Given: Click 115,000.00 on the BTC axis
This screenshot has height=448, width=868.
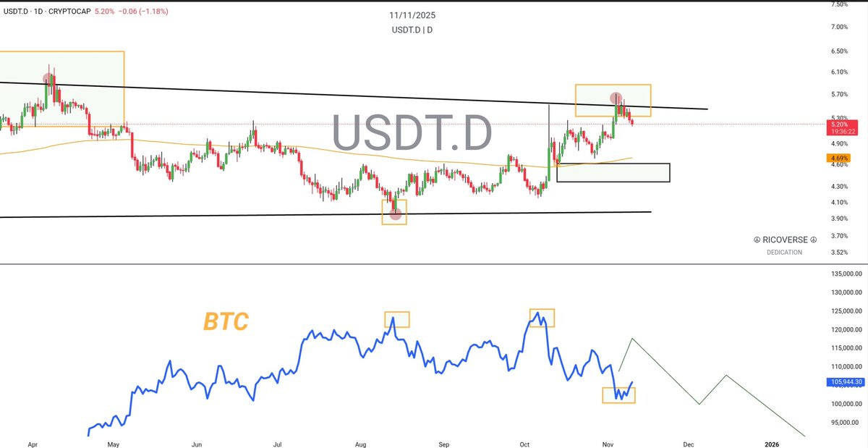Looking at the screenshot, I should click(x=846, y=348).
